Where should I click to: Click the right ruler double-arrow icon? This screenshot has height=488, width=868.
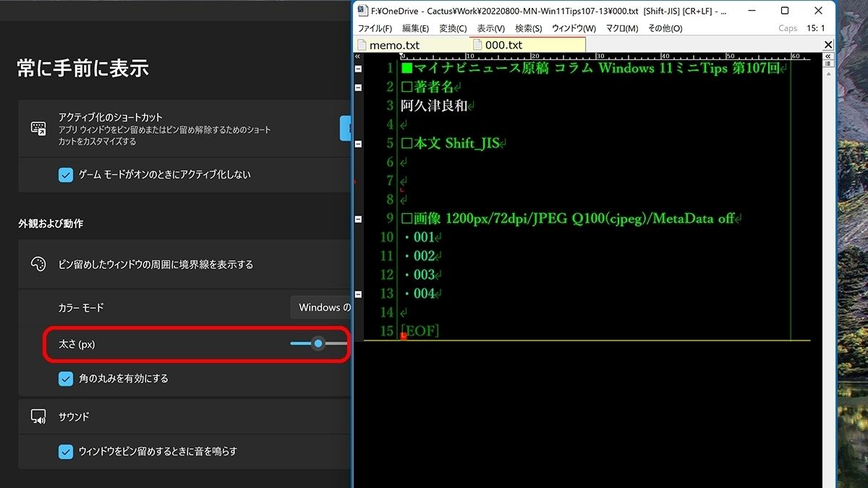coord(829,56)
